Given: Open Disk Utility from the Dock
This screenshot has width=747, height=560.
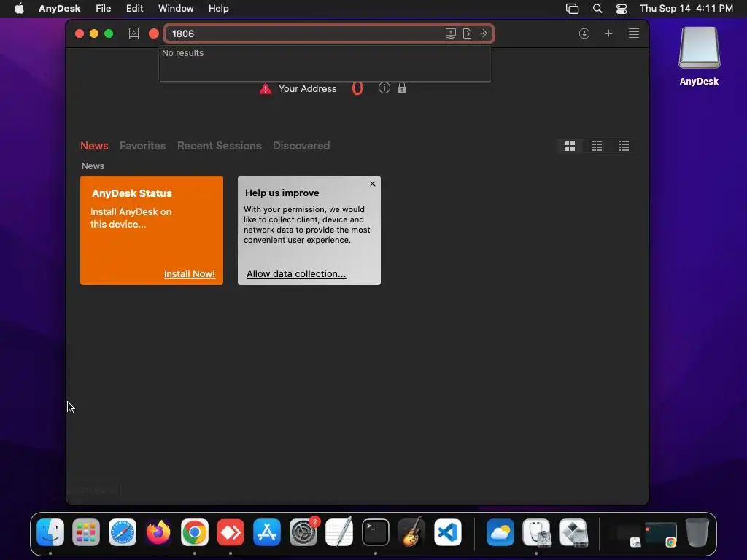Looking at the screenshot, I should tap(536, 532).
